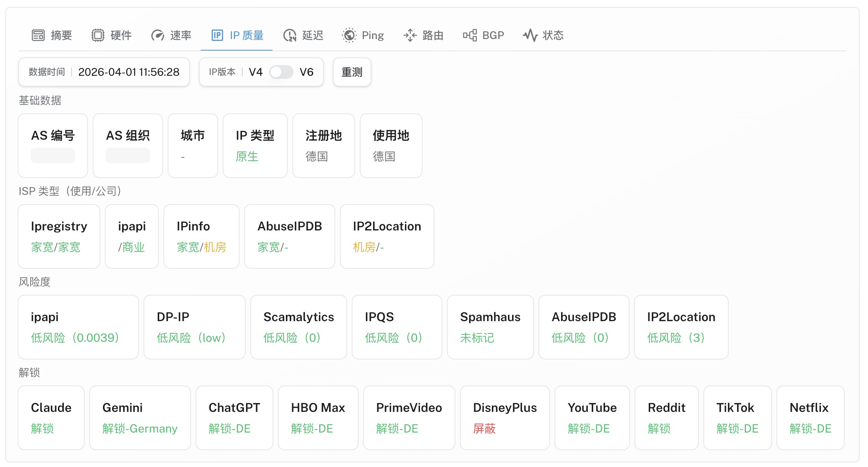Click the Reddit status 解锁
Screen dimensions: 868x467
(x=659, y=428)
